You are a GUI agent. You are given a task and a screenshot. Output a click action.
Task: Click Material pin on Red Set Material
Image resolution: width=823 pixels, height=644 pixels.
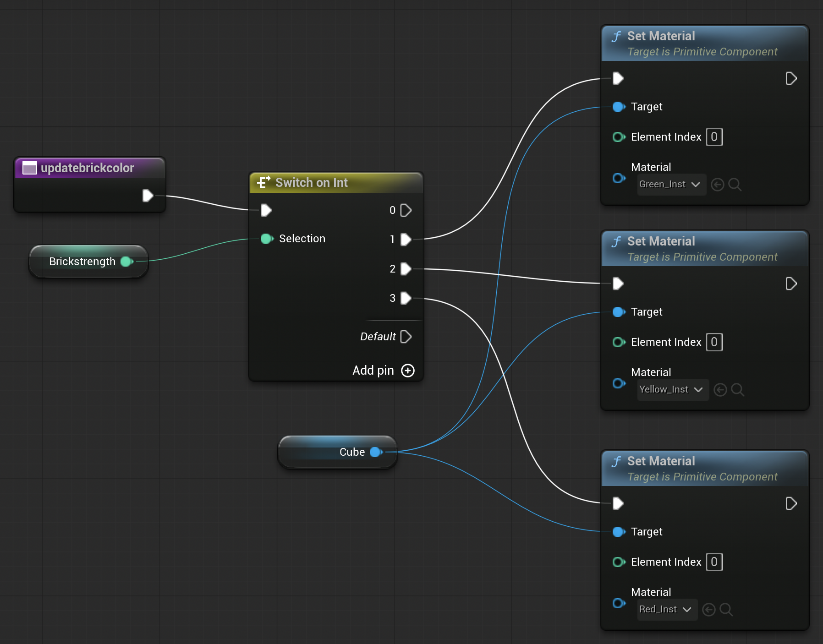(619, 603)
